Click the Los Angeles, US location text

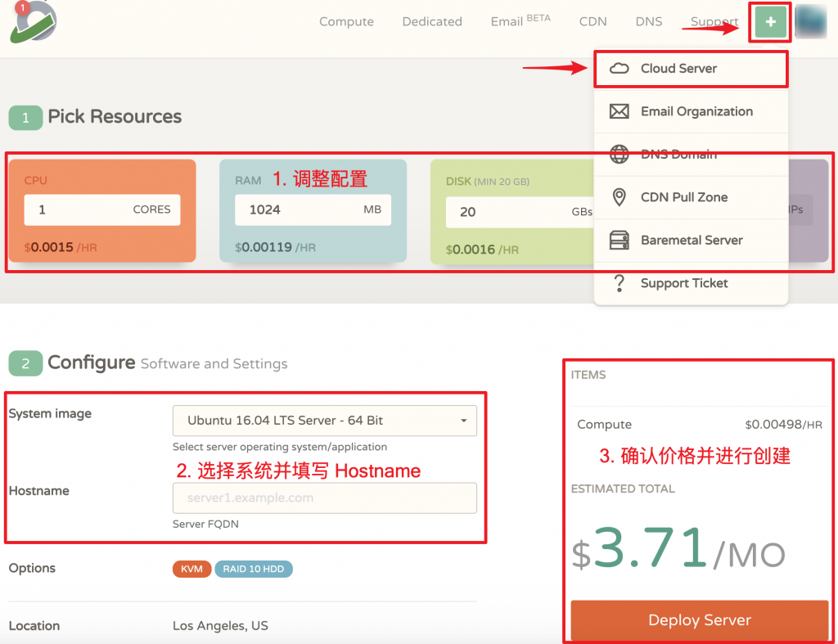pos(220,626)
